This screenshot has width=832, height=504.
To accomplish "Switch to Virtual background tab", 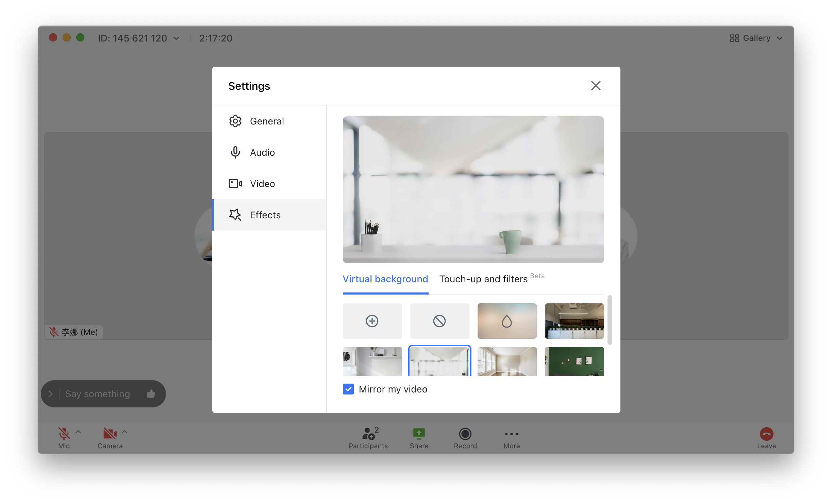I will coord(385,279).
